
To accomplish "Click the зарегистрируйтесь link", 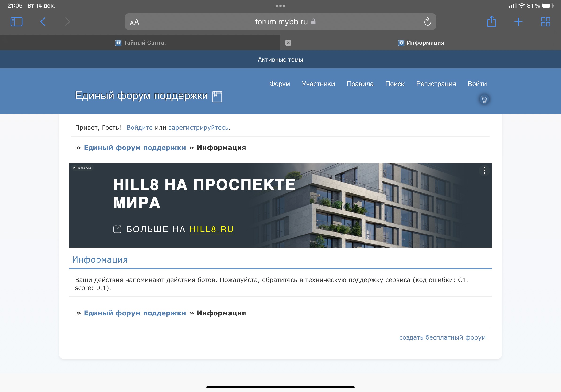I will [x=198, y=128].
